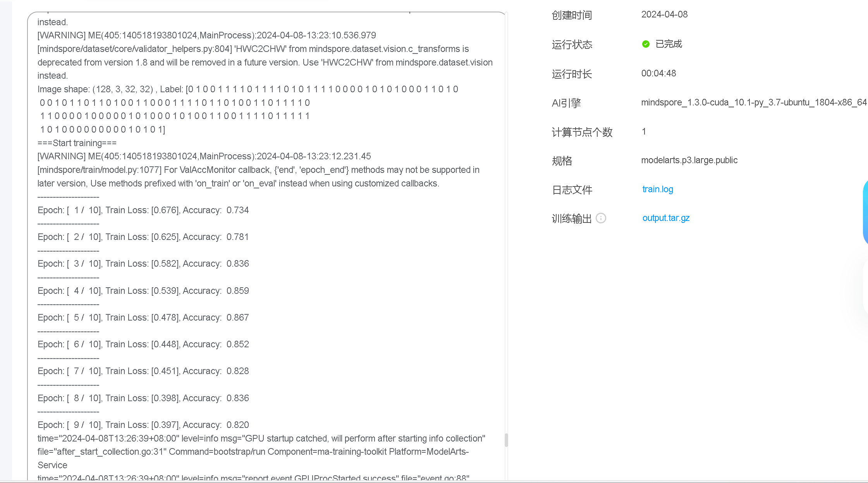Click the circled checkmark next to 已完成
868x483 pixels.
click(645, 44)
